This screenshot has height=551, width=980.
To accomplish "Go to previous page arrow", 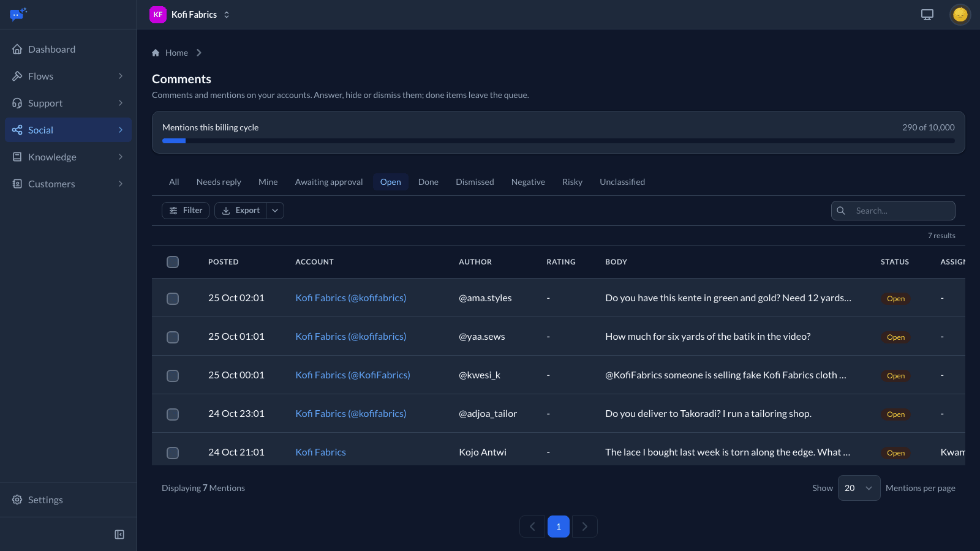I will (532, 527).
